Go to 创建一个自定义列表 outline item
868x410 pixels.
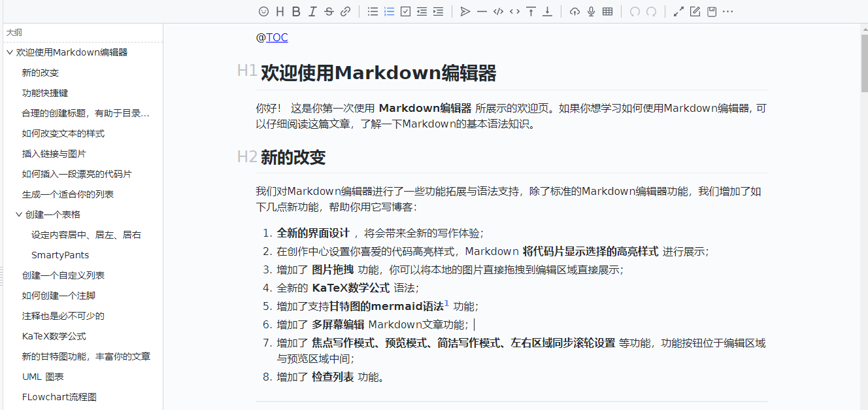63,275
